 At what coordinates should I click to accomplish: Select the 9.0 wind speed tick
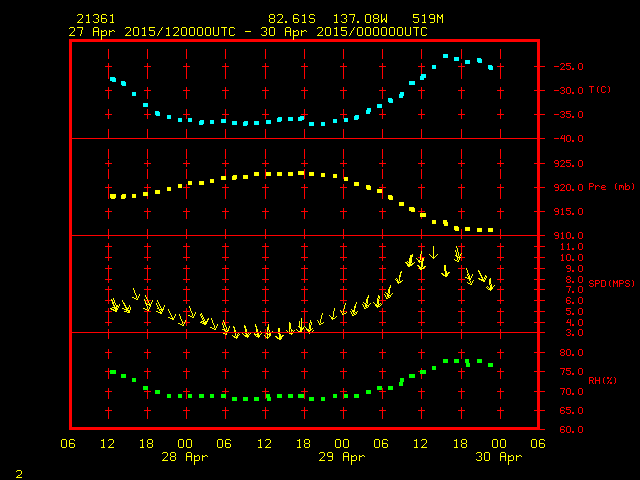[x=574, y=269]
